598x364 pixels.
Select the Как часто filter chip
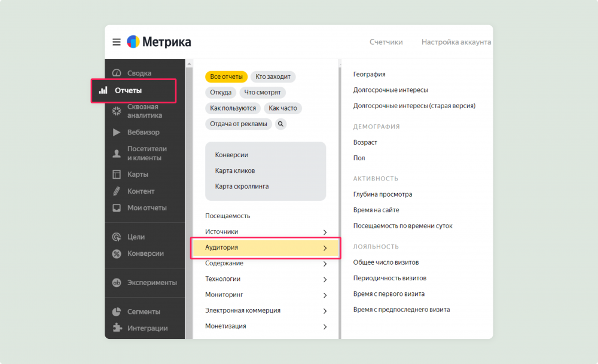(x=283, y=108)
